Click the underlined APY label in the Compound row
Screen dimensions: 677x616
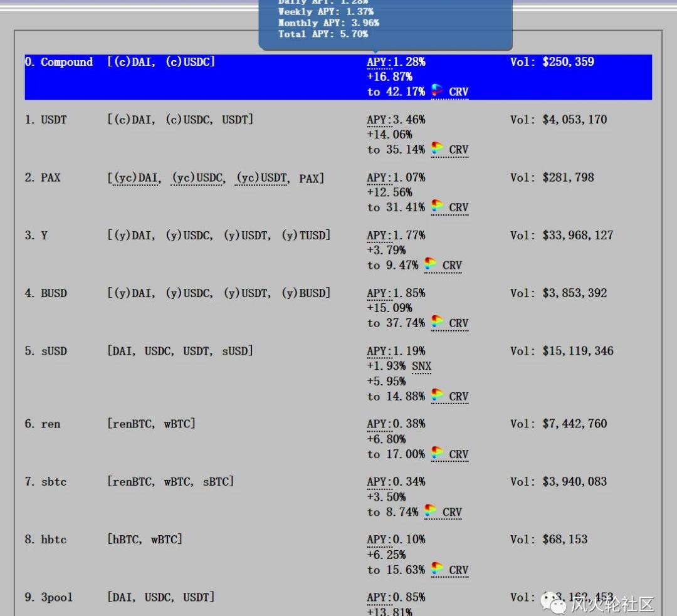(379, 62)
